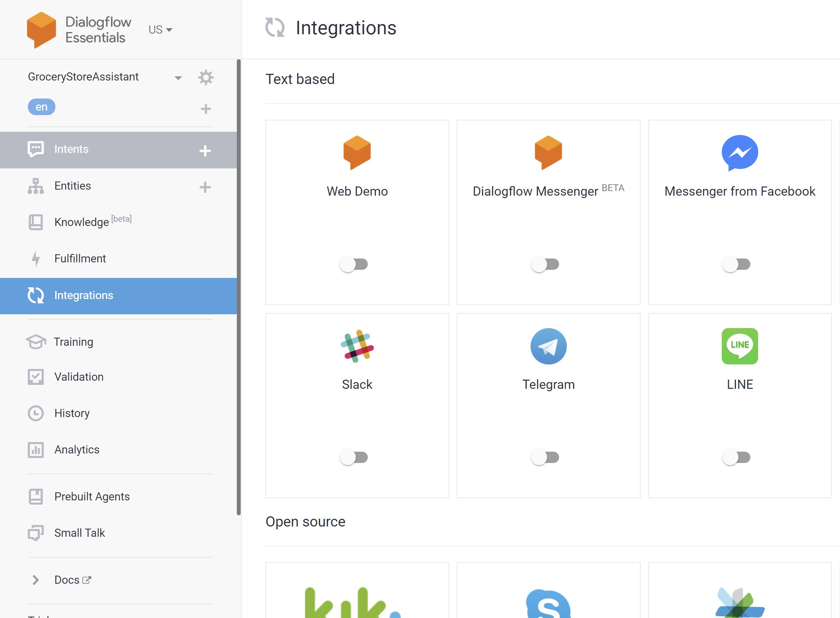Go to Training section

(x=73, y=341)
